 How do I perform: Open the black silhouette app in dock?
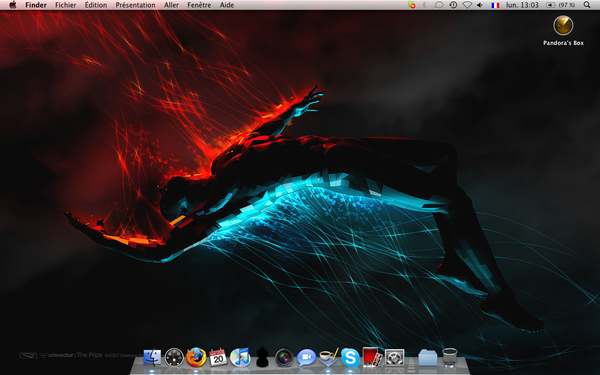click(262, 357)
